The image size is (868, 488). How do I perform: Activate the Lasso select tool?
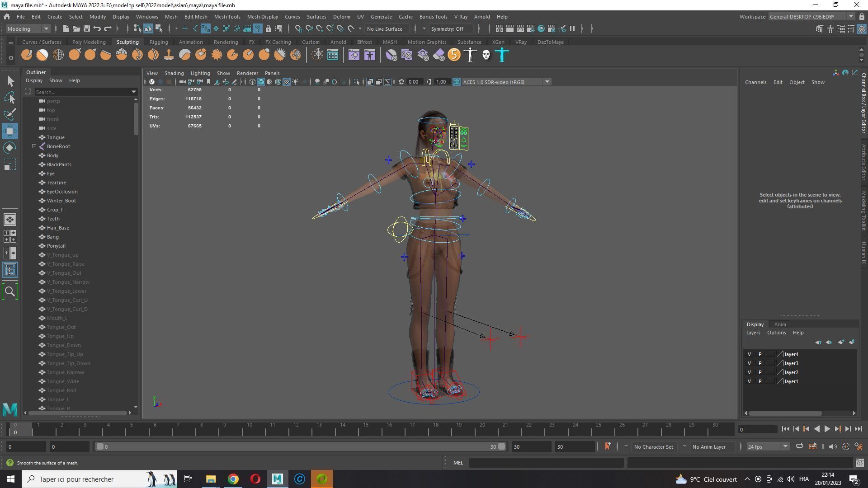pyautogui.click(x=10, y=98)
